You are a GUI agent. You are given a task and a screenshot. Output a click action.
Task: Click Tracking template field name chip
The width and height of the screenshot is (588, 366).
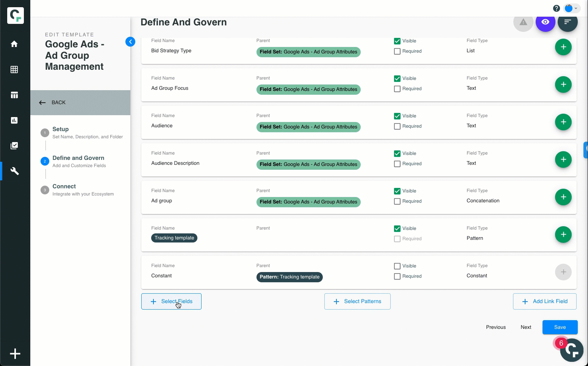click(174, 238)
